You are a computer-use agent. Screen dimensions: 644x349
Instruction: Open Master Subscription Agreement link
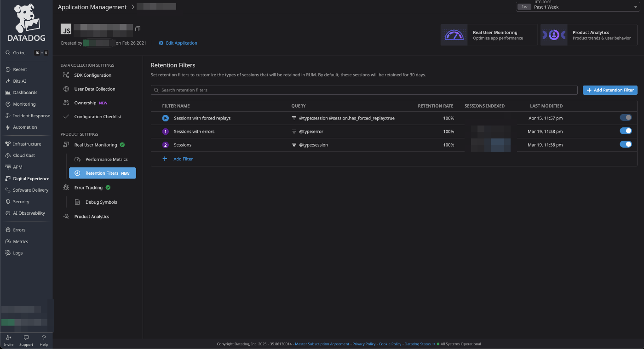point(322,344)
